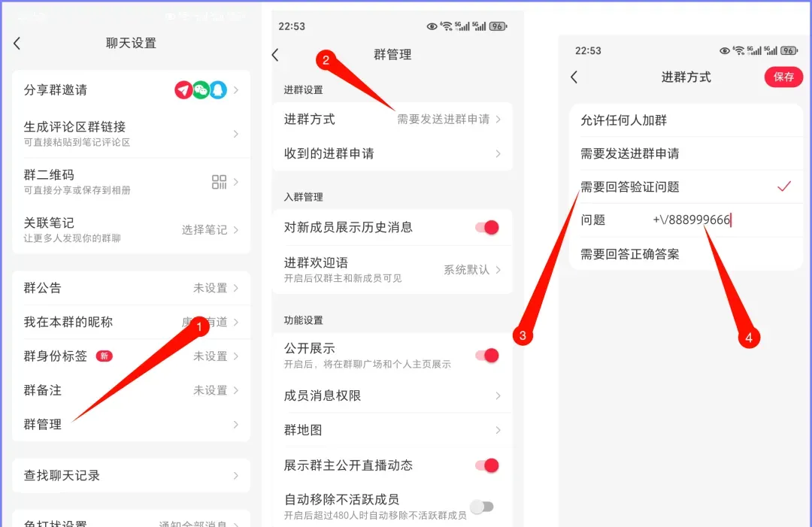Toggle 对新成员展示历史消息 switch

pyautogui.click(x=486, y=228)
